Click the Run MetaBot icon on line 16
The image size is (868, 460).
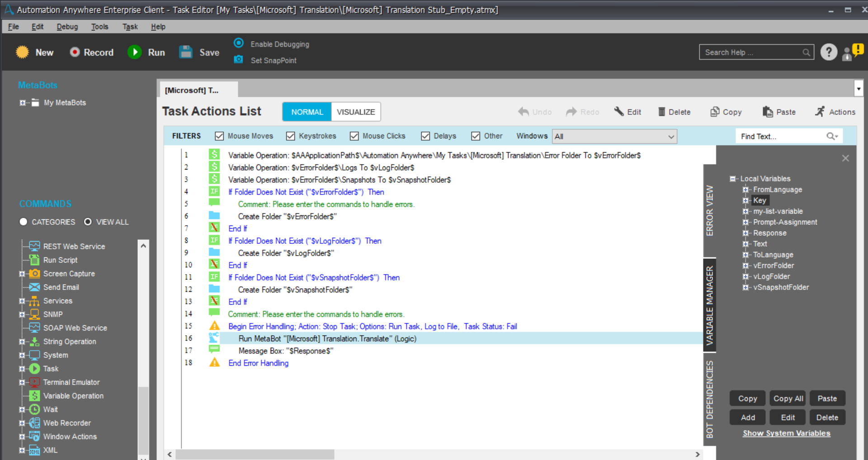[214, 338]
